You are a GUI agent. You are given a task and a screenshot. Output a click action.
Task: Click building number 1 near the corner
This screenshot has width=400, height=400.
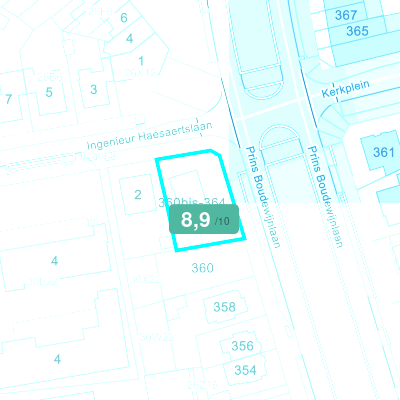tap(141, 61)
